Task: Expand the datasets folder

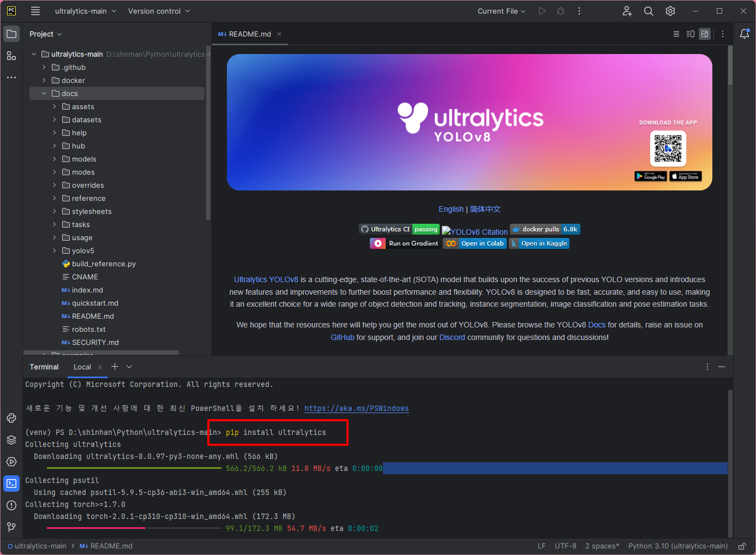Action: tap(55, 120)
